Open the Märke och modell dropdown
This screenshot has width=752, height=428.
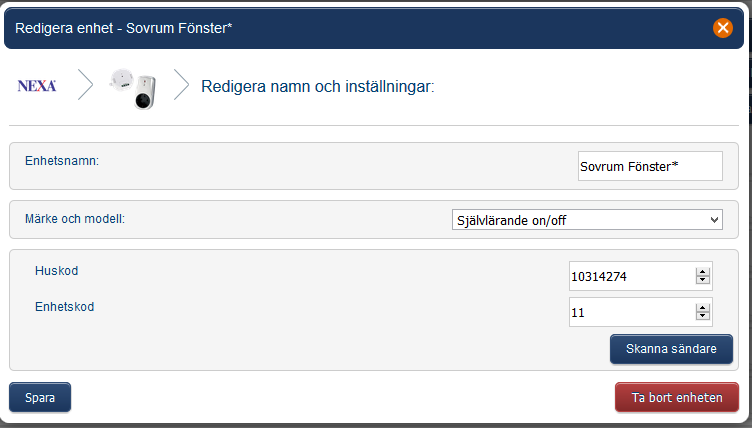(x=587, y=220)
